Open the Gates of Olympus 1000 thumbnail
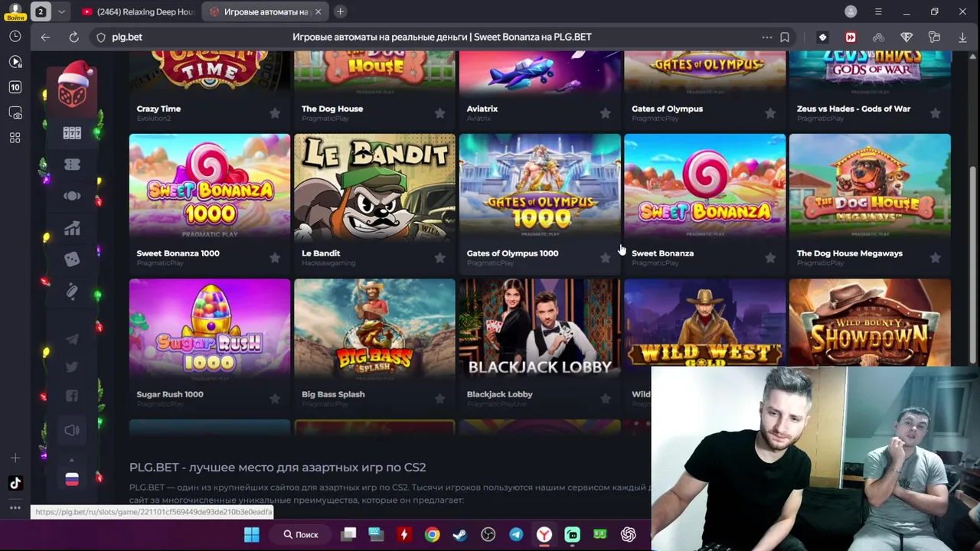Viewport: 980px width, 551px height. (540, 187)
